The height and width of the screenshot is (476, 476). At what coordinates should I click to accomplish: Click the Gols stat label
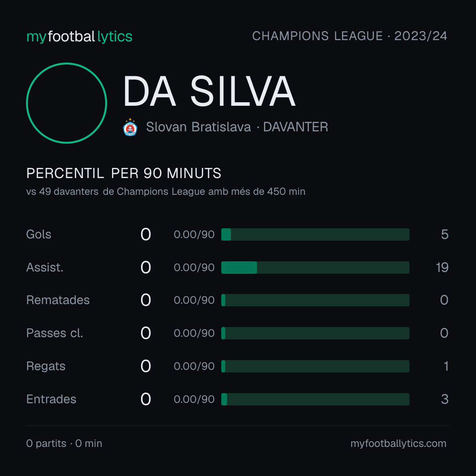click(38, 234)
